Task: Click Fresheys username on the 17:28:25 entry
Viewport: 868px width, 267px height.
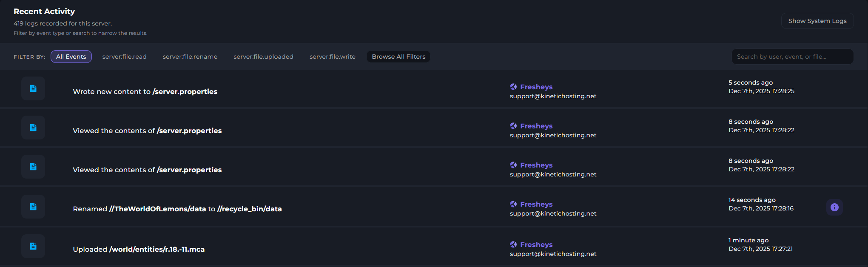Action: point(536,87)
